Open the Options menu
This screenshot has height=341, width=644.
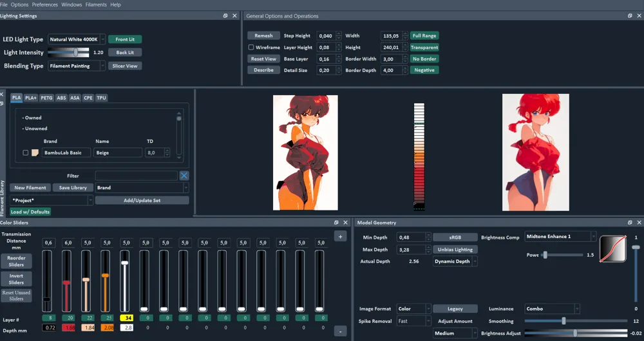pyautogui.click(x=19, y=5)
